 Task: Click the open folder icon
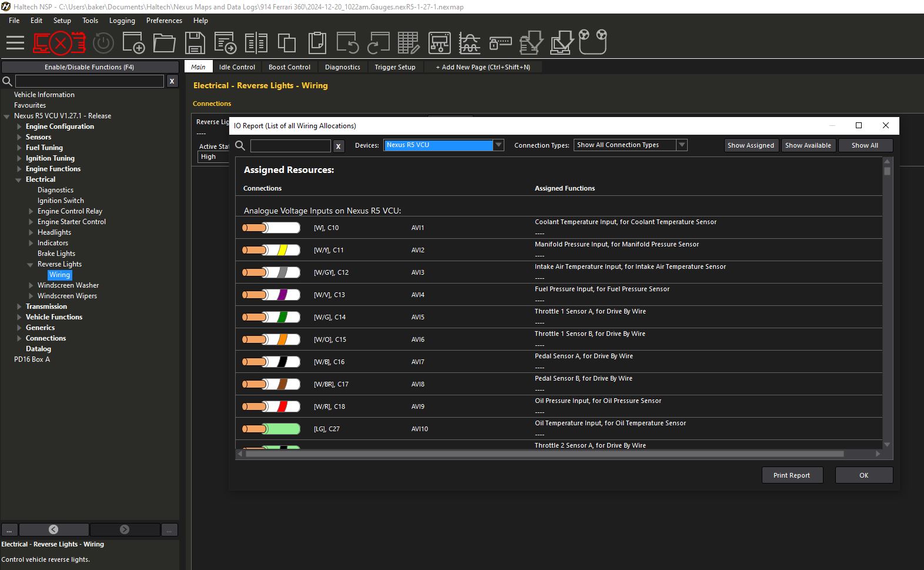tap(164, 43)
